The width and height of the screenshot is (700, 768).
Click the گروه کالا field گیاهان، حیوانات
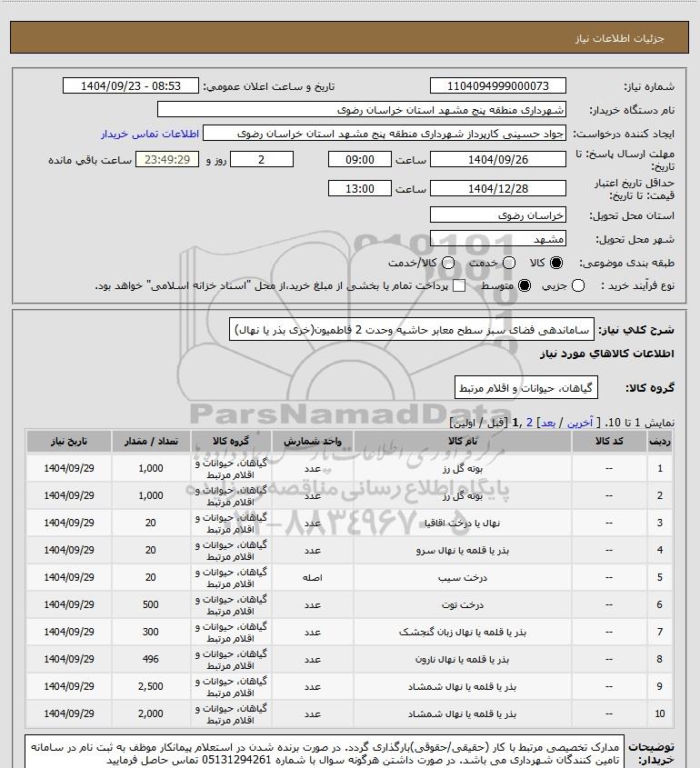526,387
